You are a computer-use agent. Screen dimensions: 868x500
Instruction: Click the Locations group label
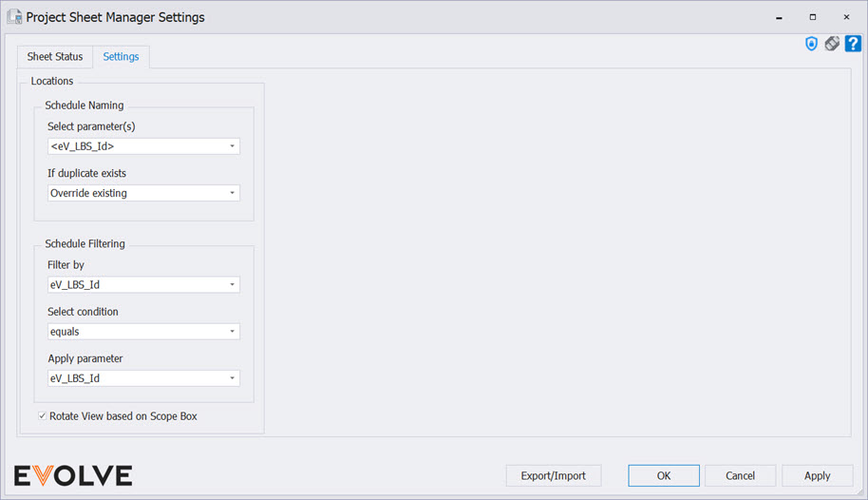pyautogui.click(x=52, y=81)
